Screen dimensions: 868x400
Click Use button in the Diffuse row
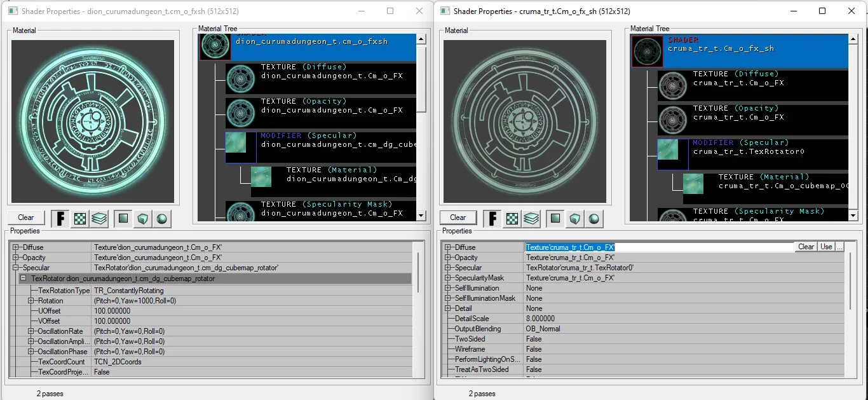point(826,247)
